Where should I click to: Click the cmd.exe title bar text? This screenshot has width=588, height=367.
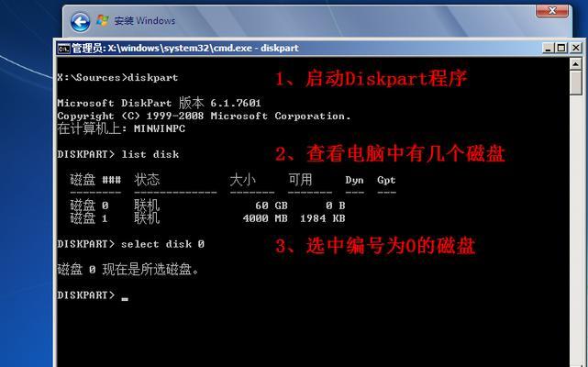point(185,49)
